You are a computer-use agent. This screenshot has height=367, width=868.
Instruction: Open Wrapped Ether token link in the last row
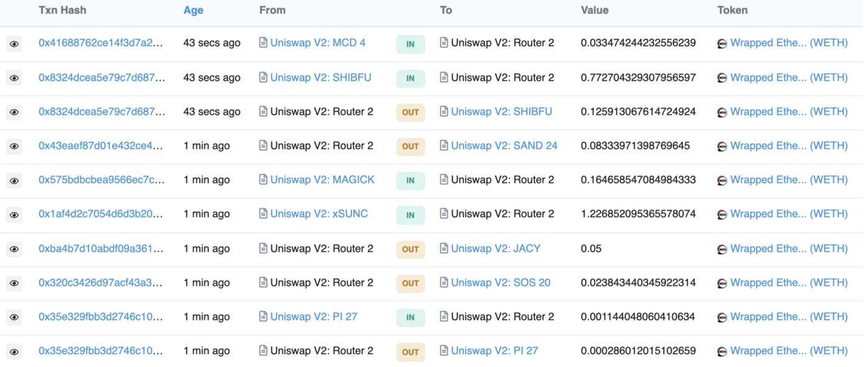point(789,351)
